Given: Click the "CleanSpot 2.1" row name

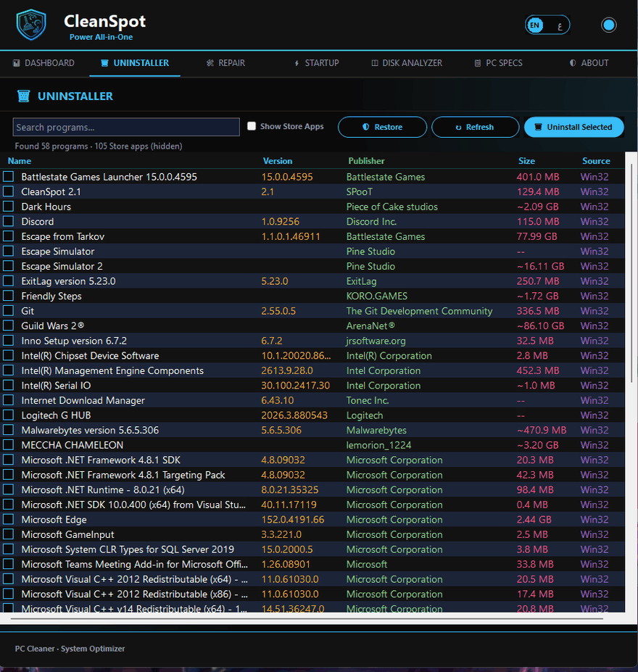Looking at the screenshot, I should click(51, 191).
